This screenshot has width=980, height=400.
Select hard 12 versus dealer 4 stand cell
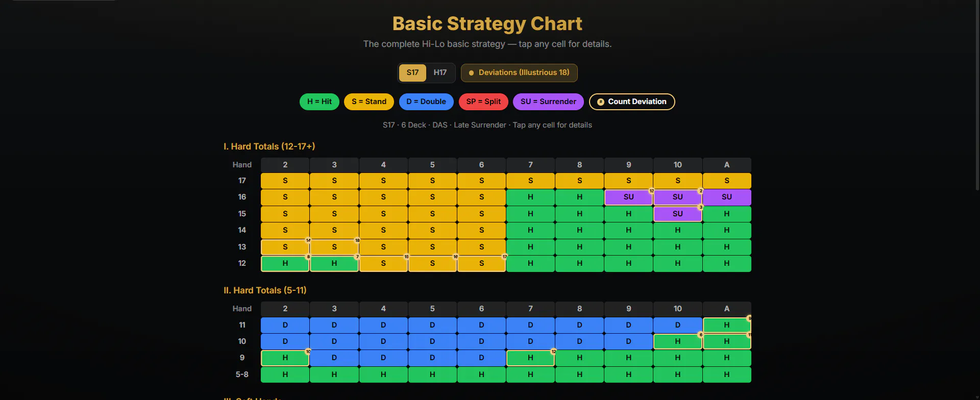coord(383,263)
